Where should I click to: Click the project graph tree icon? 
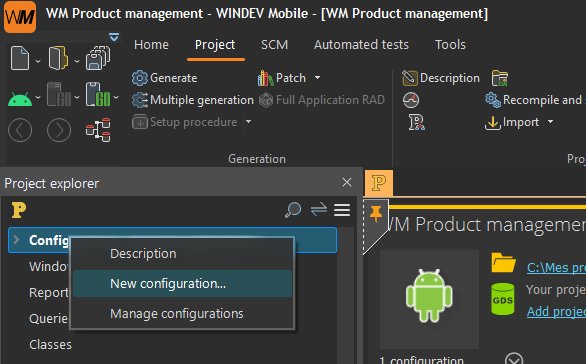pos(98,130)
